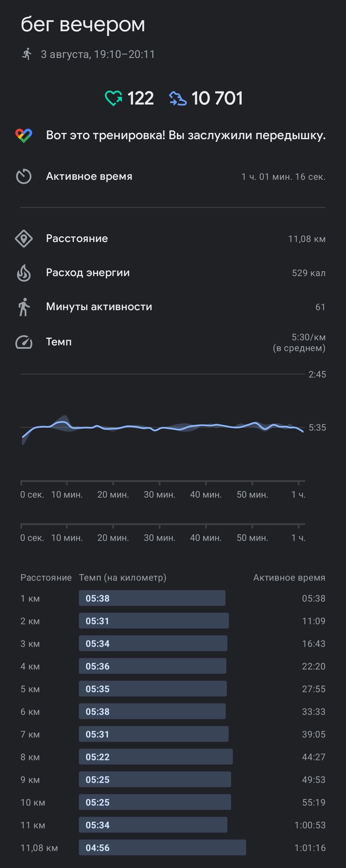Tap the blue steps shoe icon
The image size is (346, 868).
click(x=178, y=98)
